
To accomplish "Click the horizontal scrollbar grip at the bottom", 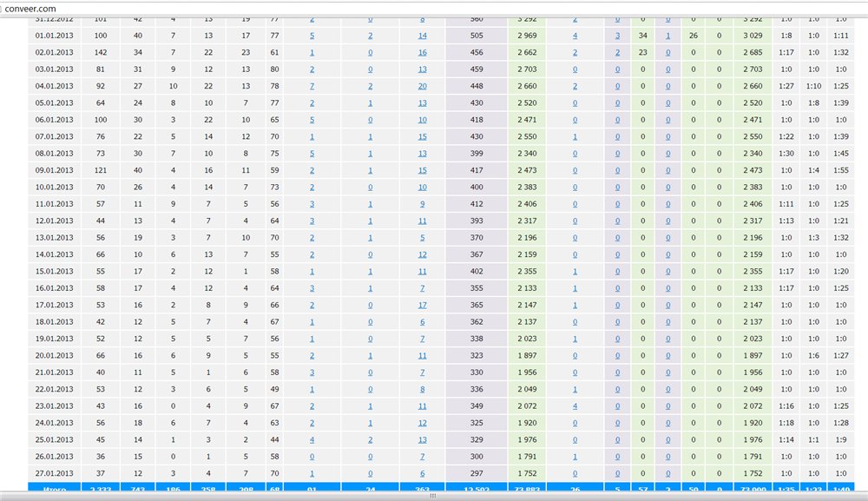I will [x=433, y=496].
